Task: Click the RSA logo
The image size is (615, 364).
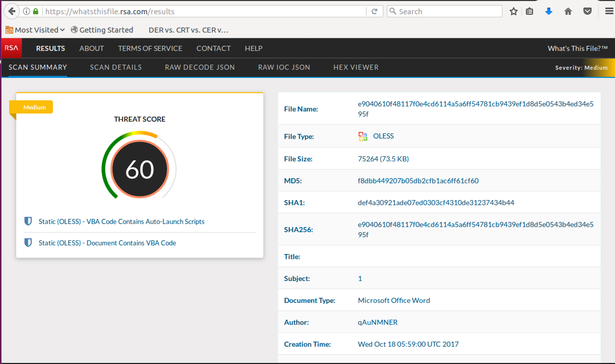Action: click(x=12, y=48)
